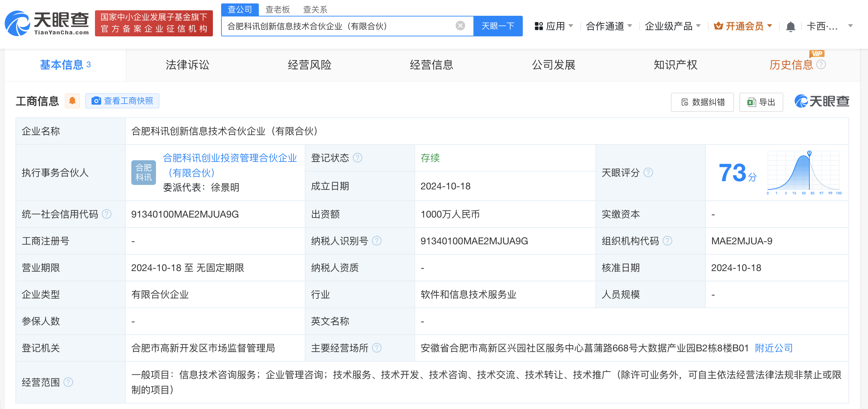Switch to the 查老板 tab
Screen dimensions: 868x409
(277, 9)
